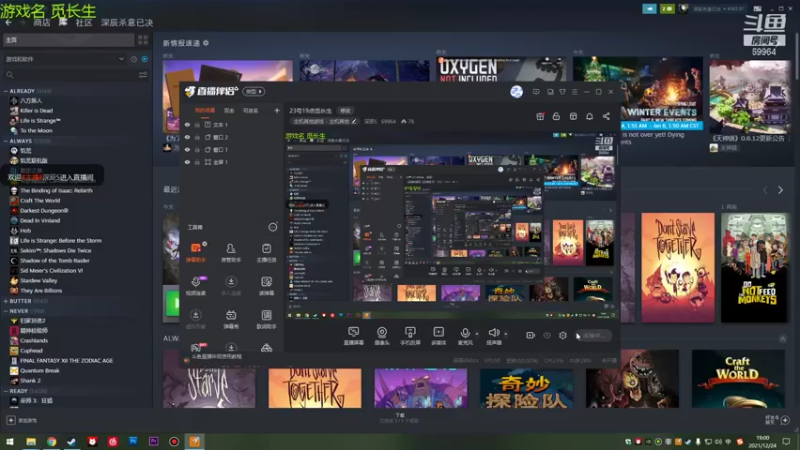Collapse the ALWAYS collection
800x450 pixels.
pos(6,141)
